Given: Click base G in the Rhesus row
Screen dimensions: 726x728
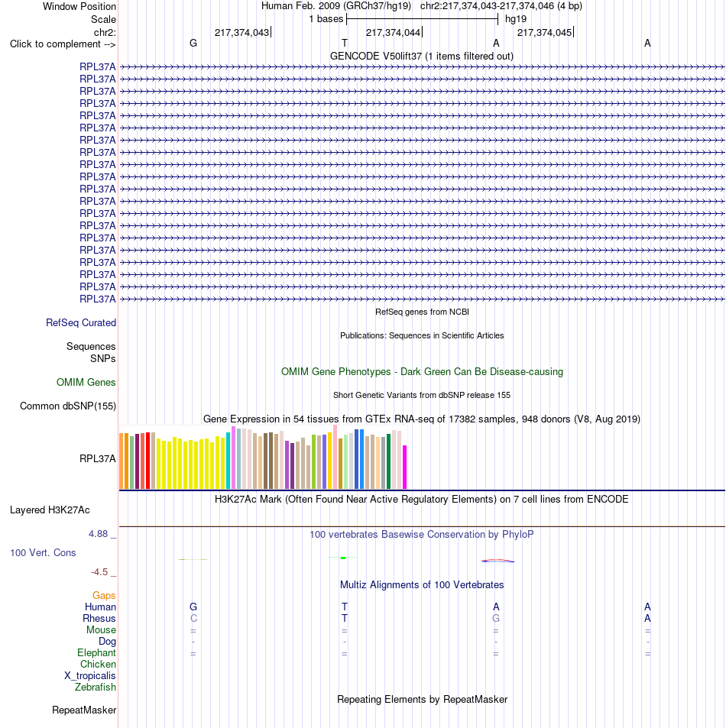Looking at the screenshot, I should point(496,619).
